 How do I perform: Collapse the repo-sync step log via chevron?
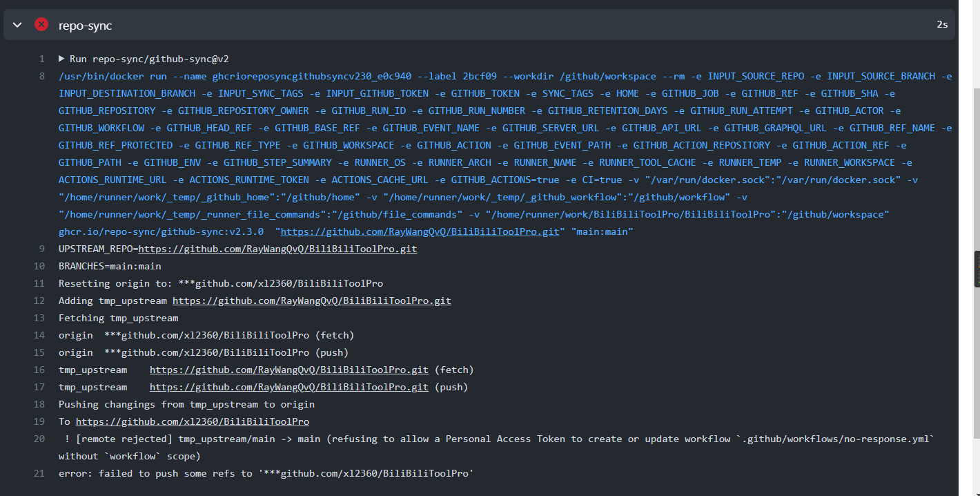coord(17,24)
